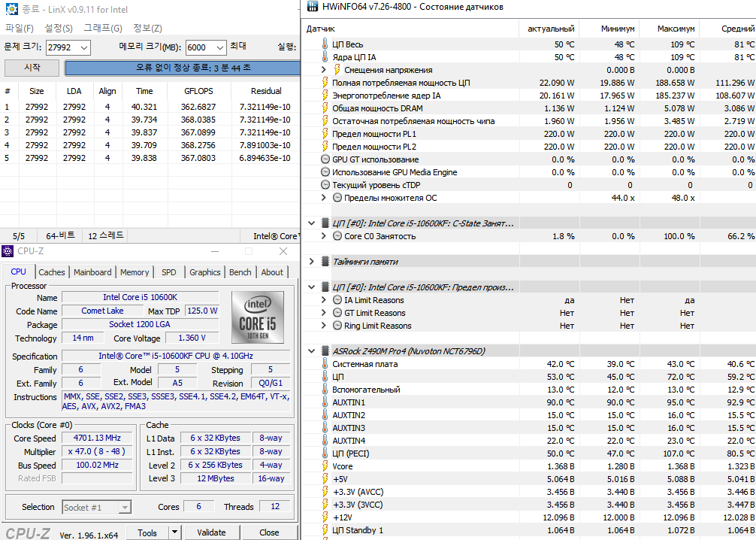Expand the Тайминги памяти group
Viewport: 756px width, 540px height.
pos(311,262)
